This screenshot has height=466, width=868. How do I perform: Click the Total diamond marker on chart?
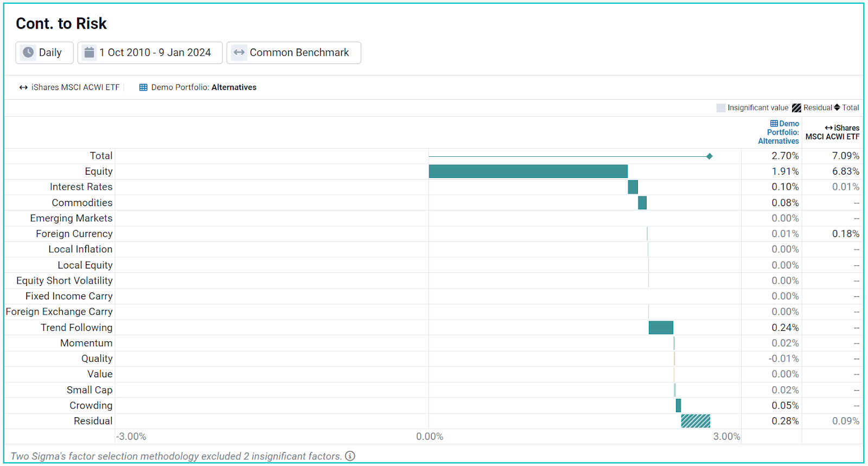(709, 156)
